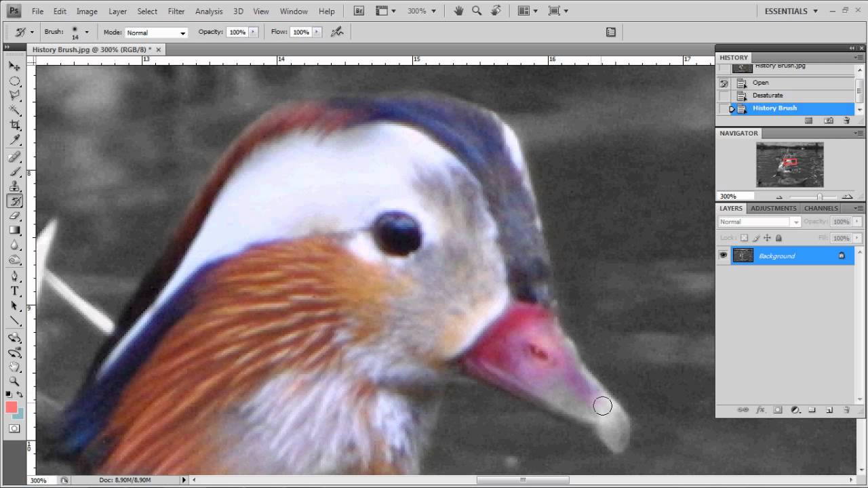This screenshot has width=868, height=488.
Task: Select the Background layer
Action: coord(791,256)
